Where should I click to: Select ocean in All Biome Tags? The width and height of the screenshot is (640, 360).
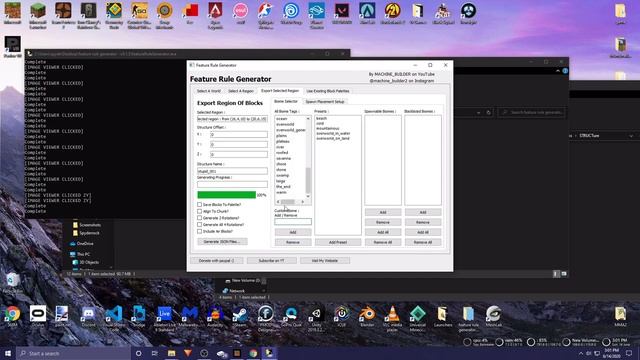click(282, 119)
